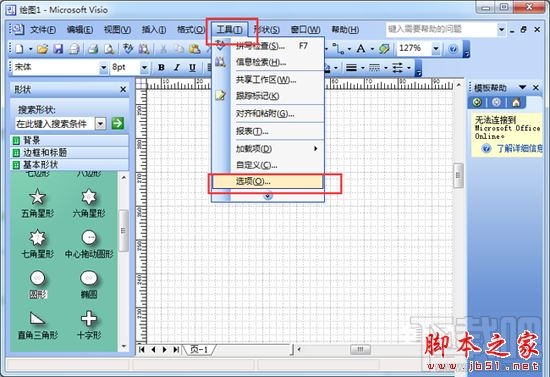Click the New drawing icon

coord(19,49)
